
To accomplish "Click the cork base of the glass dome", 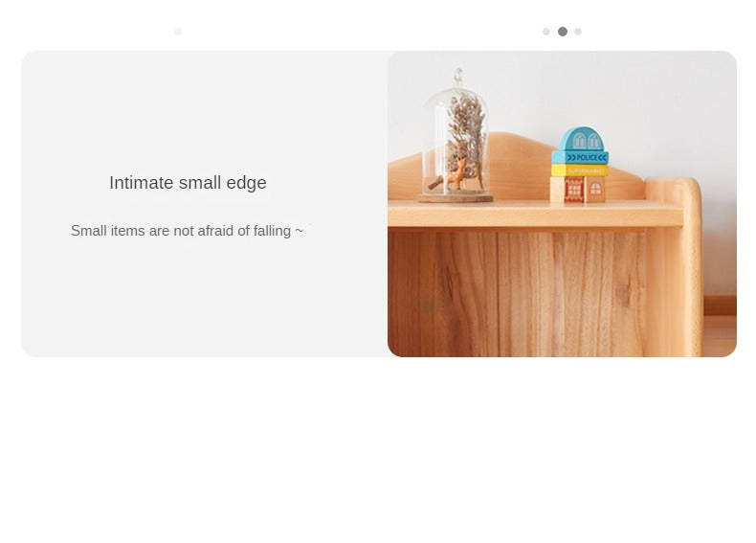I will coord(456,197).
